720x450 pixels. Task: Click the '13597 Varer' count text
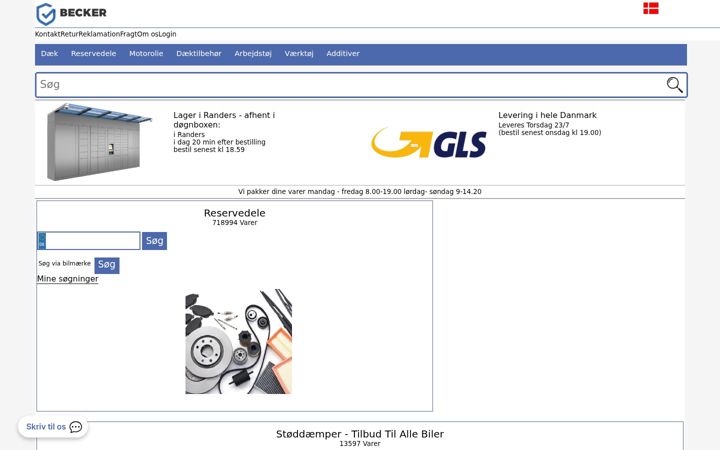(360, 444)
